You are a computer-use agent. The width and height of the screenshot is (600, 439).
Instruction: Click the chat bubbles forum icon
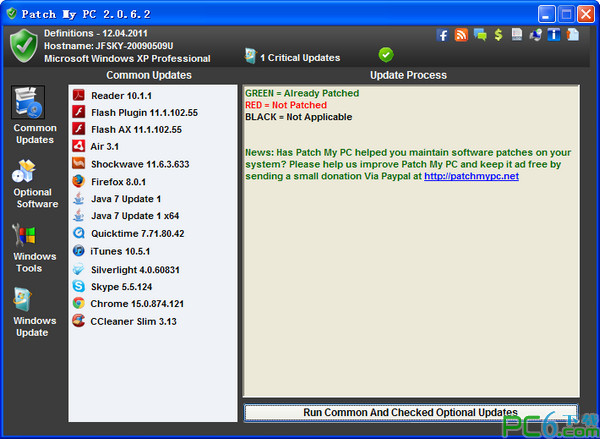click(480, 35)
